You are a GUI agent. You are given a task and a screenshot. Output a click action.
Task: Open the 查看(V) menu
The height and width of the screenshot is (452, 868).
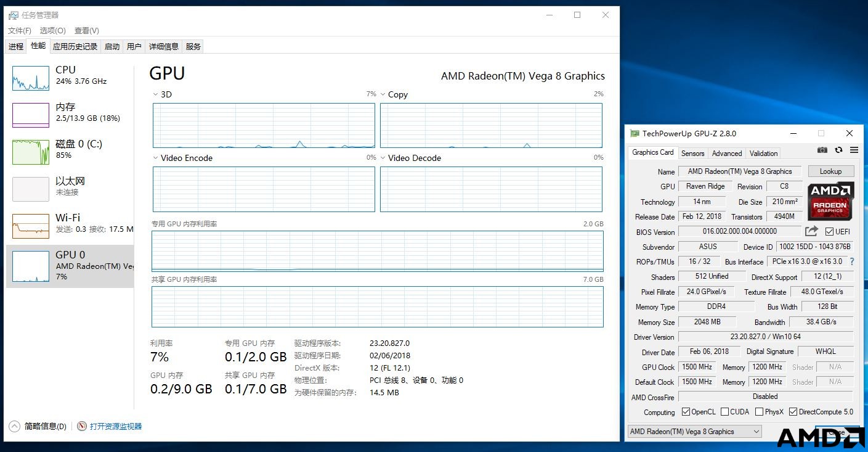pos(87,30)
